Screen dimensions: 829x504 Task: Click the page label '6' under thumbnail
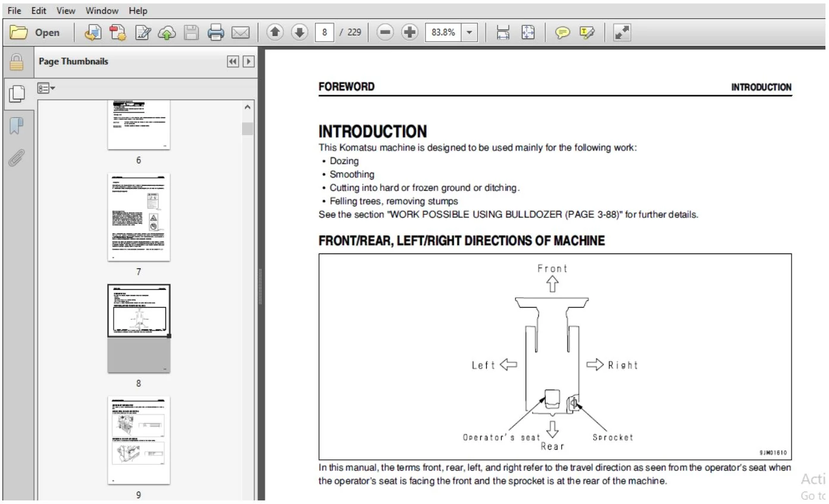139,160
